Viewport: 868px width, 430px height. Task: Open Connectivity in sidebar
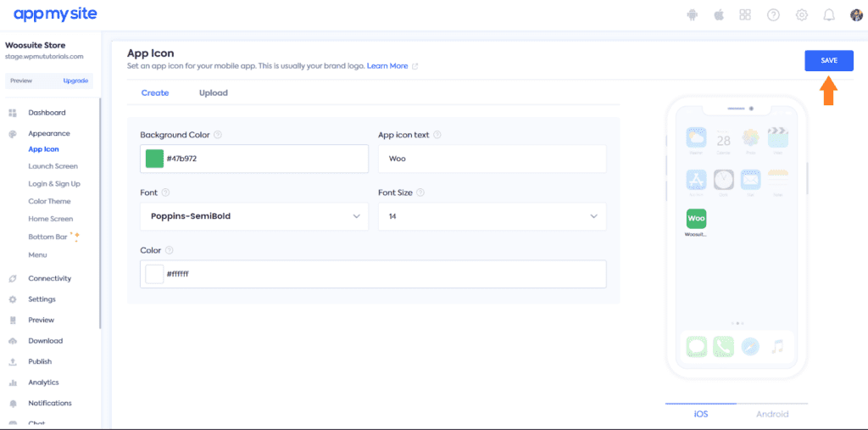(50, 279)
